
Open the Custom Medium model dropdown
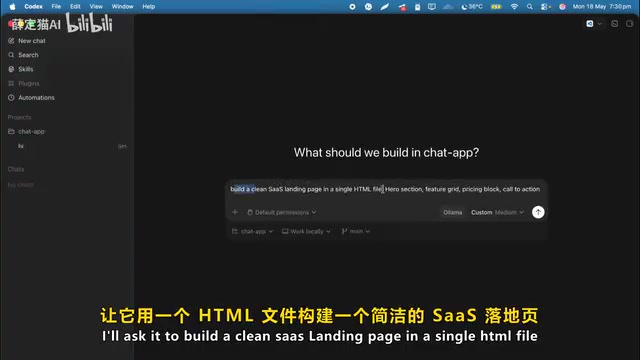coord(497,212)
